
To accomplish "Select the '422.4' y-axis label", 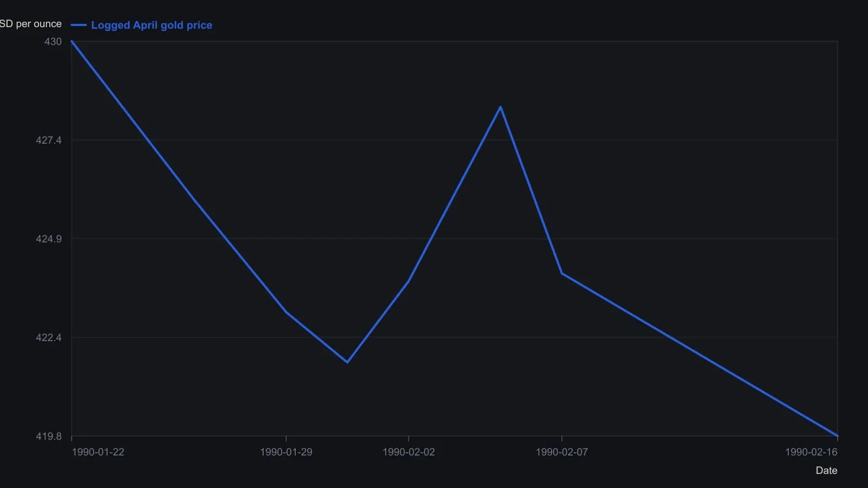I will pyautogui.click(x=49, y=338).
